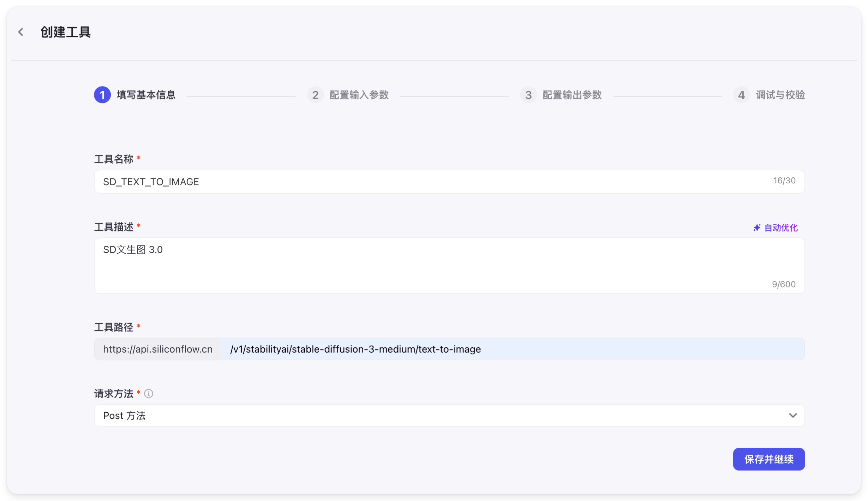The image size is (868, 501).
Task: Click the back arrow icon
Action: [x=21, y=32]
